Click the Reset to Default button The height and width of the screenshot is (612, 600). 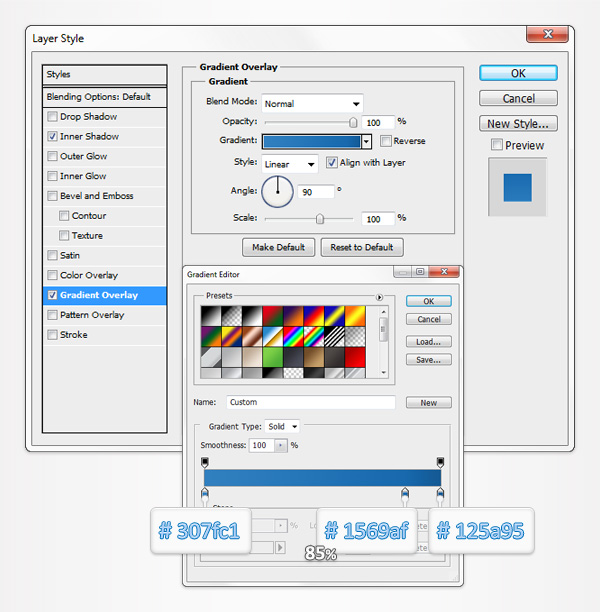click(362, 247)
